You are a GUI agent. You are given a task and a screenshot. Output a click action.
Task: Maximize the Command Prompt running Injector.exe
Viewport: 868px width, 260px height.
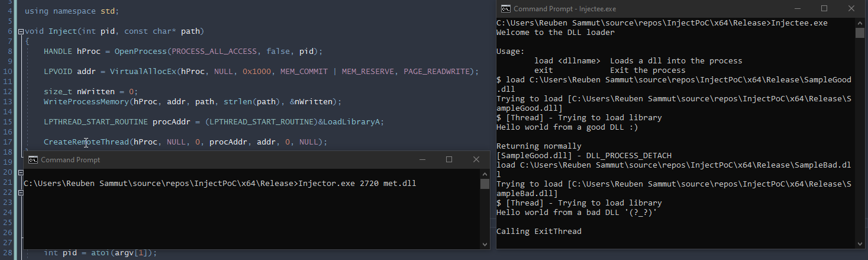[x=448, y=160]
